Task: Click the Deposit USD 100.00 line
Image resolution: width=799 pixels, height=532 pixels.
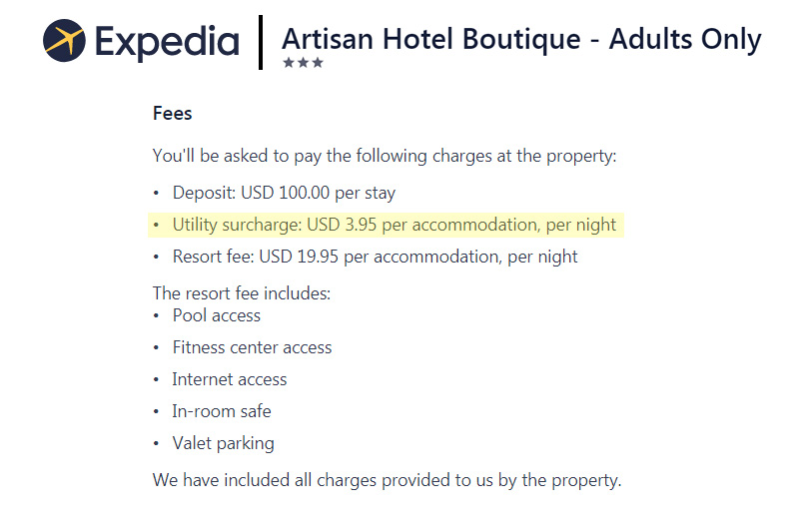Action: 284,193
